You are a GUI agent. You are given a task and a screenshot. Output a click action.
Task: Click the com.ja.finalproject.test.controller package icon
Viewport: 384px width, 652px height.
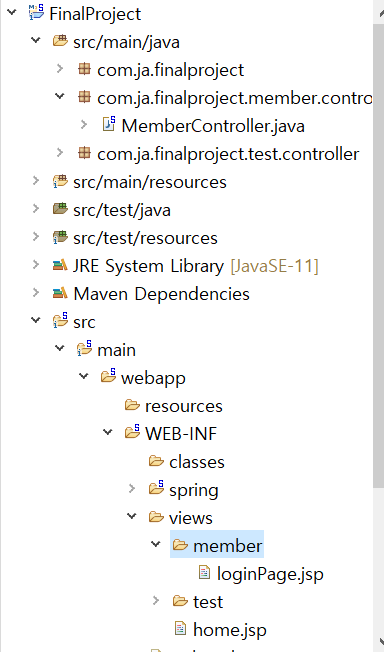click(84, 153)
